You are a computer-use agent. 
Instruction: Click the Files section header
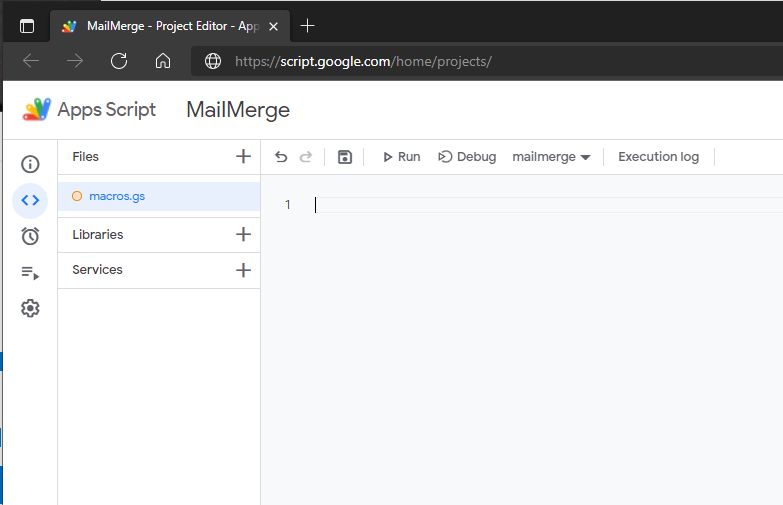85,156
